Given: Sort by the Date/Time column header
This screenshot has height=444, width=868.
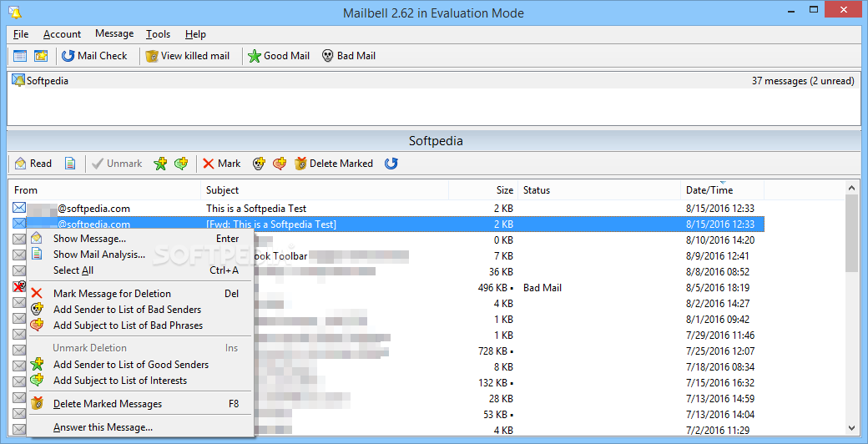Looking at the screenshot, I should click(x=722, y=190).
